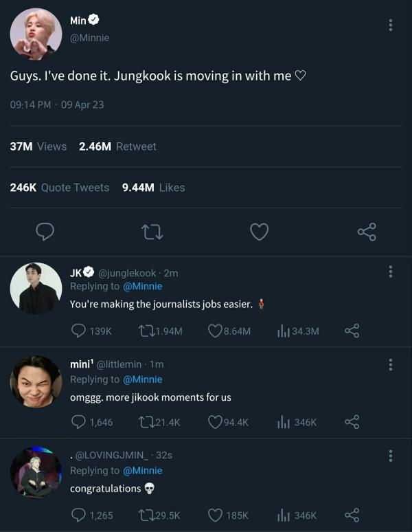412x532 pixels.
Task: Share Min's main tweet
Action: point(367,232)
